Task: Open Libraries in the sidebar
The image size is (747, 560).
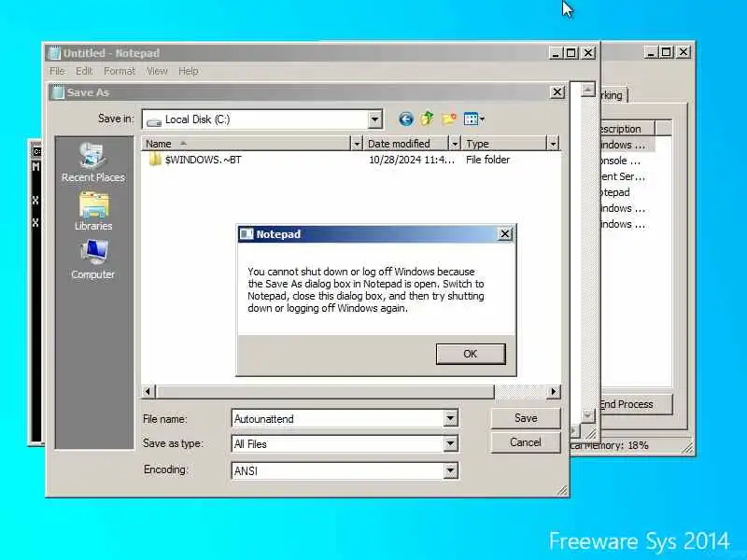Action: pos(92,212)
